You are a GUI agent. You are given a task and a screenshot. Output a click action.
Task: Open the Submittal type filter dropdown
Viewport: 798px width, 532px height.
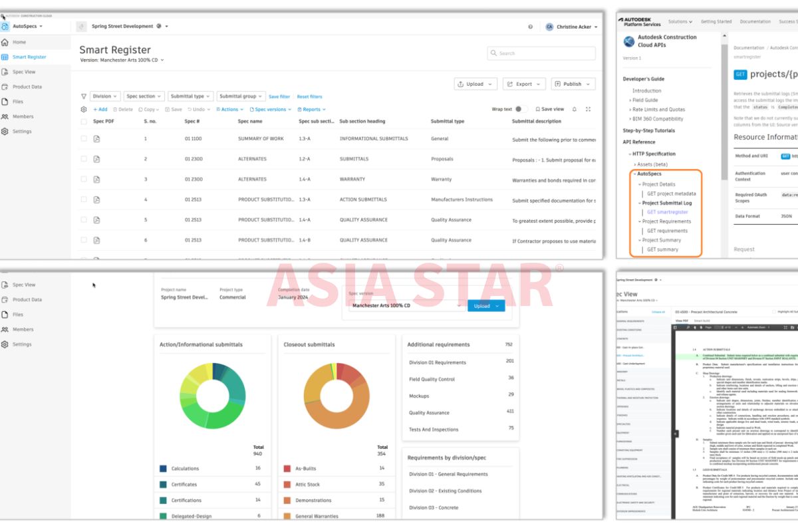pyautogui.click(x=190, y=96)
